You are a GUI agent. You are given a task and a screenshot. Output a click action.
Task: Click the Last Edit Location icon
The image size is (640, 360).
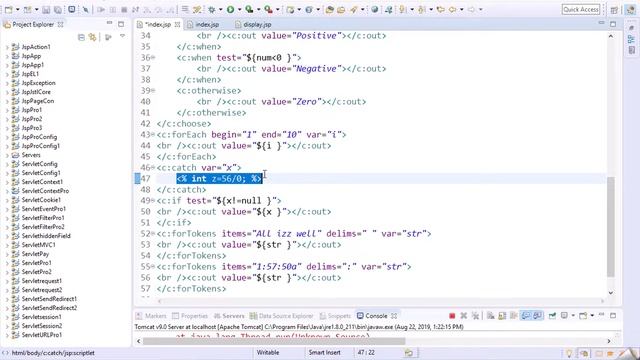tap(440, 9)
